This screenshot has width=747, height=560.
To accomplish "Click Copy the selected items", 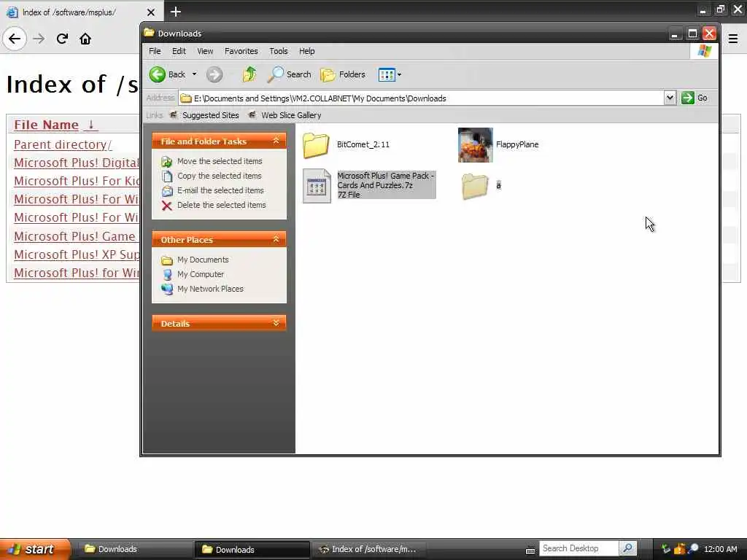I will [x=219, y=176].
